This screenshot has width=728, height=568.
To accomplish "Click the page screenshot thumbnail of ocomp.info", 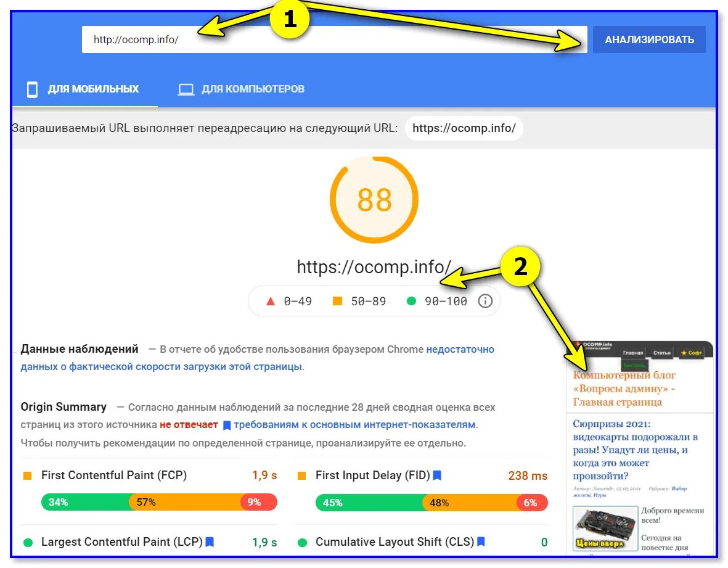I will 640,448.
